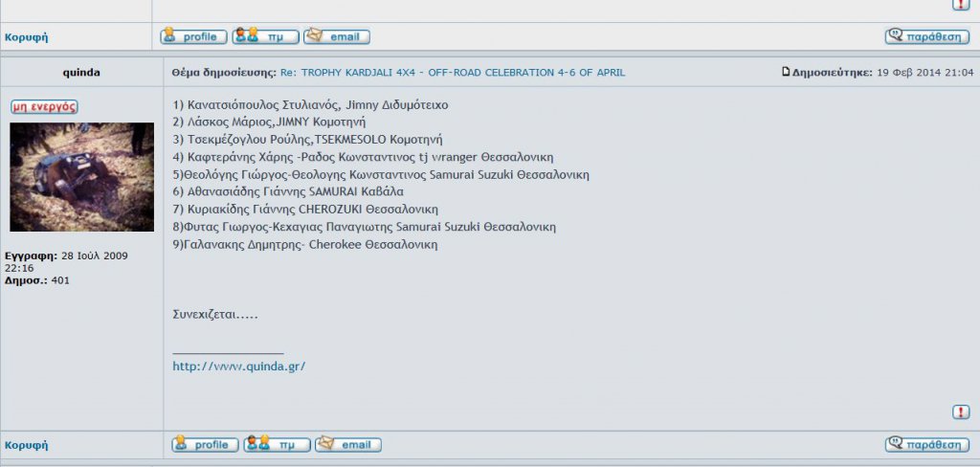Open quinda's profile button in bottom row
Image resolution: width=980 pixels, height=467 pixels.
205,444
